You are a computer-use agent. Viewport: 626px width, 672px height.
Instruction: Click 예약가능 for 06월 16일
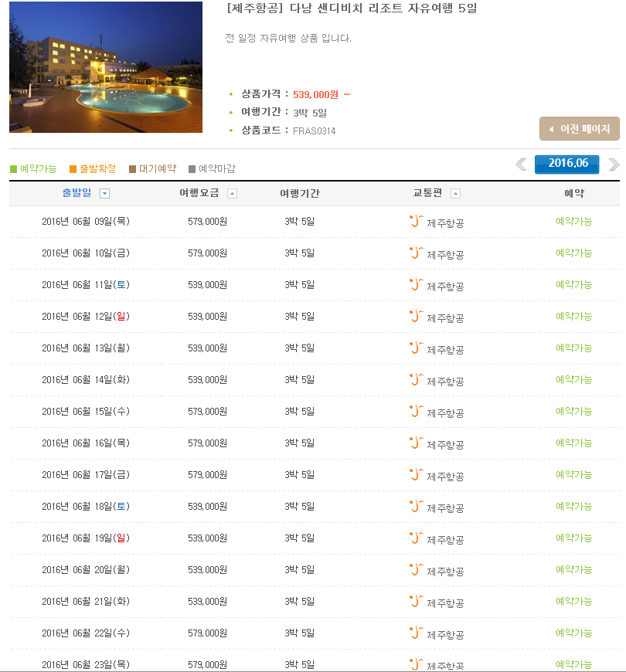pos(573,443)
